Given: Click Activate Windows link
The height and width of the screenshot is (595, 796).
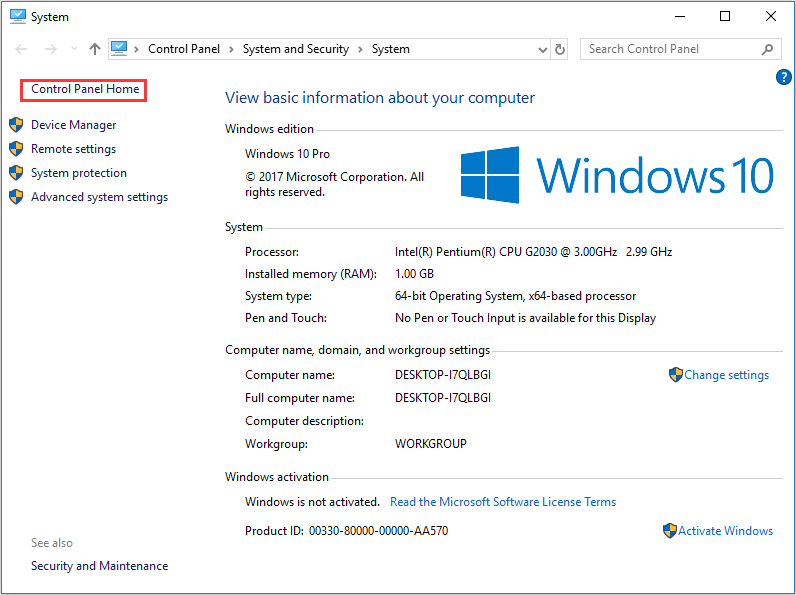Looking at the screenshot, I should [x=725, y=531].
